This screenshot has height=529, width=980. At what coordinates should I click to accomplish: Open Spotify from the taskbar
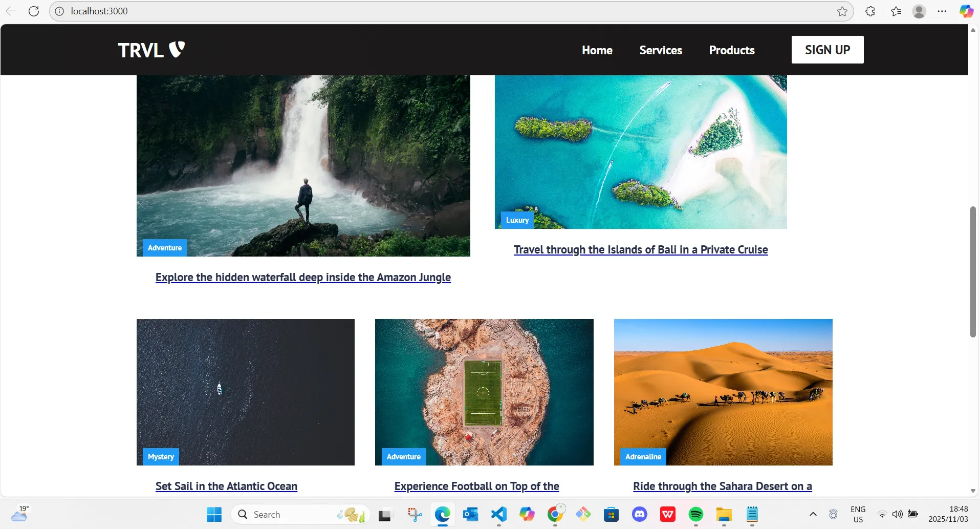point(695,514)
